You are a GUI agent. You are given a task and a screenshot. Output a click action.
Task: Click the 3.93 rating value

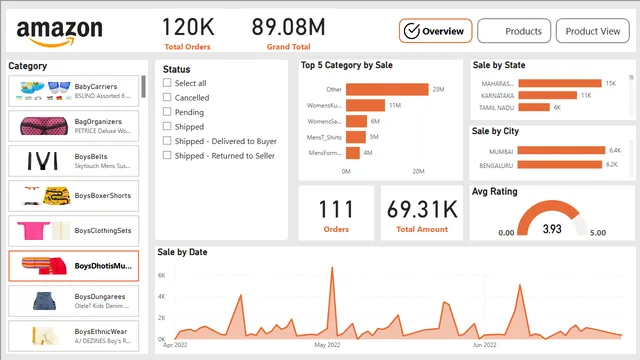[552, 229]
